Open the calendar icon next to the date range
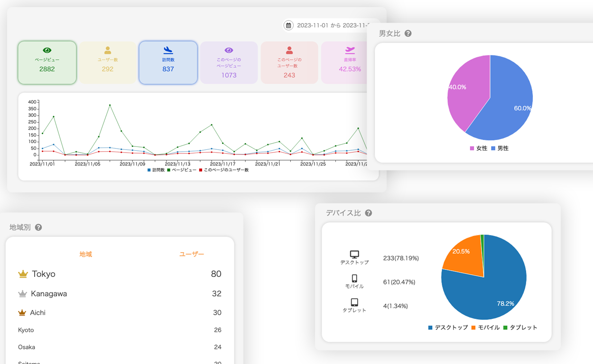 288,26
